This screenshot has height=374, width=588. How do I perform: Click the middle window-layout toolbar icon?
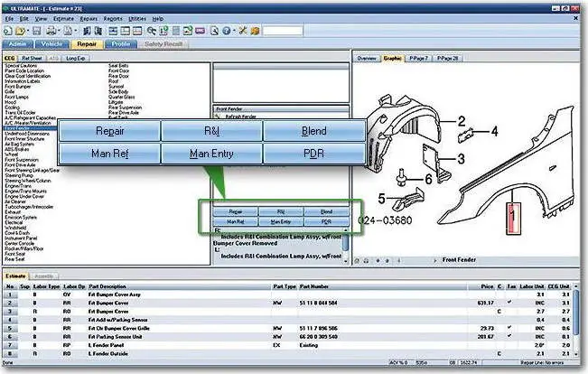tap(126, 31)
